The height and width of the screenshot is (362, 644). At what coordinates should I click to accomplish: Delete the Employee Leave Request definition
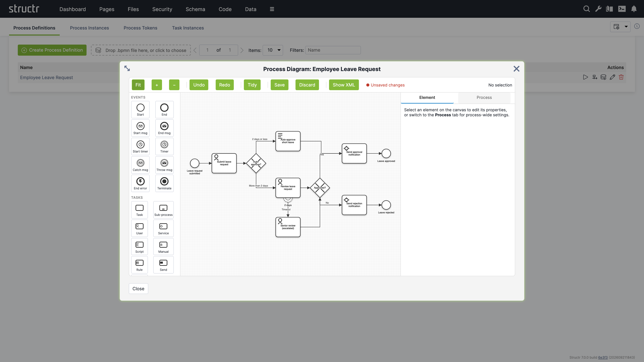pos(621,77)
